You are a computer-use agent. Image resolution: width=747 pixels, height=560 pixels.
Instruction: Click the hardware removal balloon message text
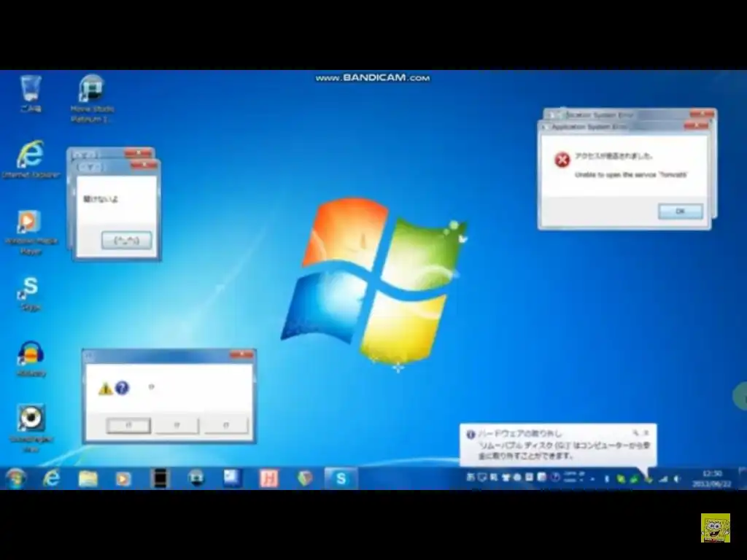pos(564,451)
